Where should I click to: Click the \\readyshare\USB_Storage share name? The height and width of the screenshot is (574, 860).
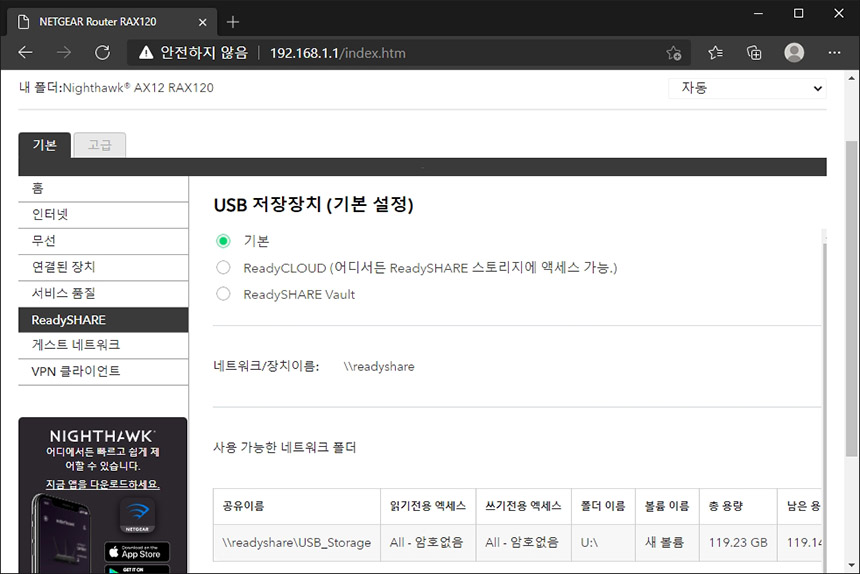point(297,543)
